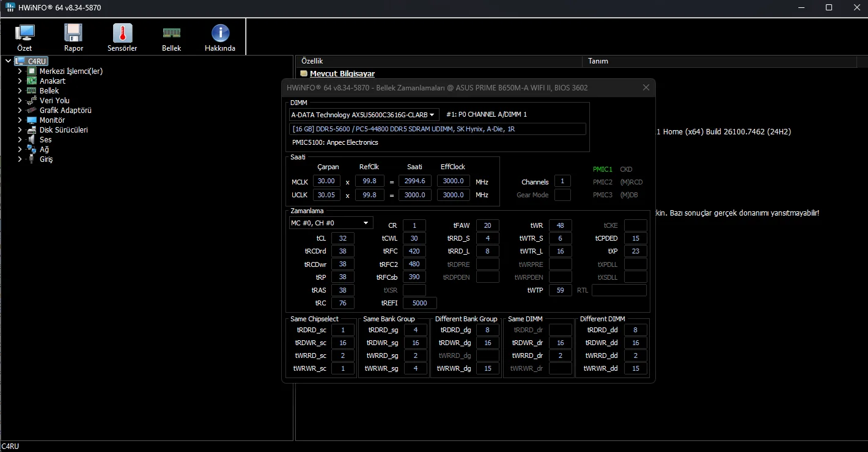Expand the Merkezi İşlemci(ler) node
Viewport: 868px width, 452px height.
pos(20,71)
